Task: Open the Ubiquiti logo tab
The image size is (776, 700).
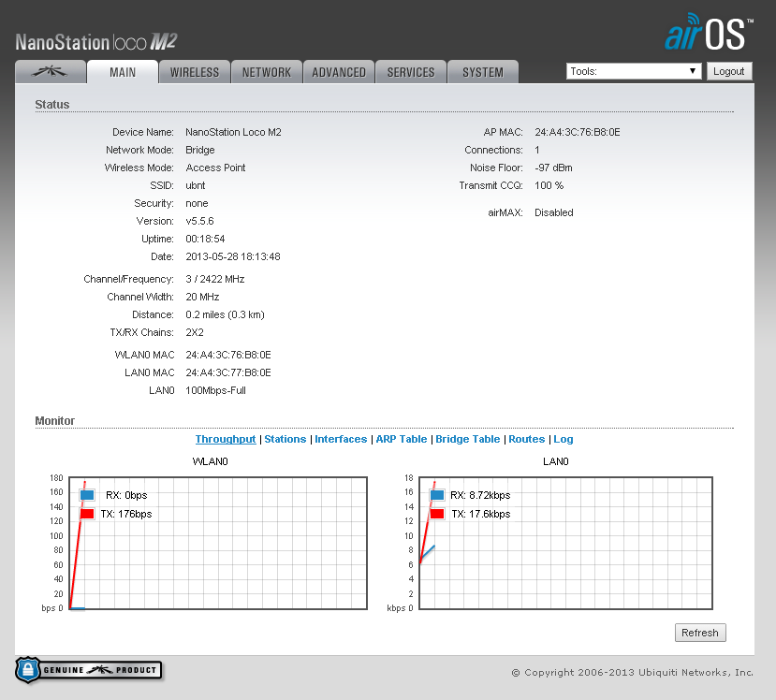Action: coord(50,72)
